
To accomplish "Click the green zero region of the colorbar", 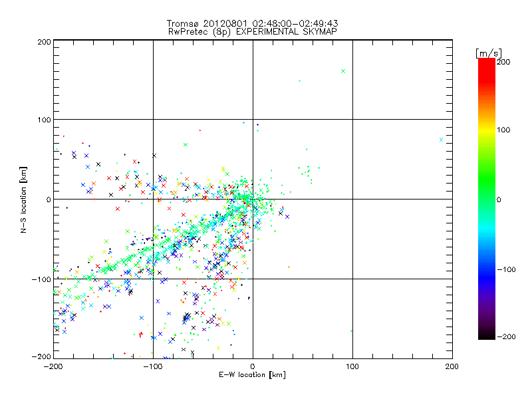I will [x=487, y=199].
